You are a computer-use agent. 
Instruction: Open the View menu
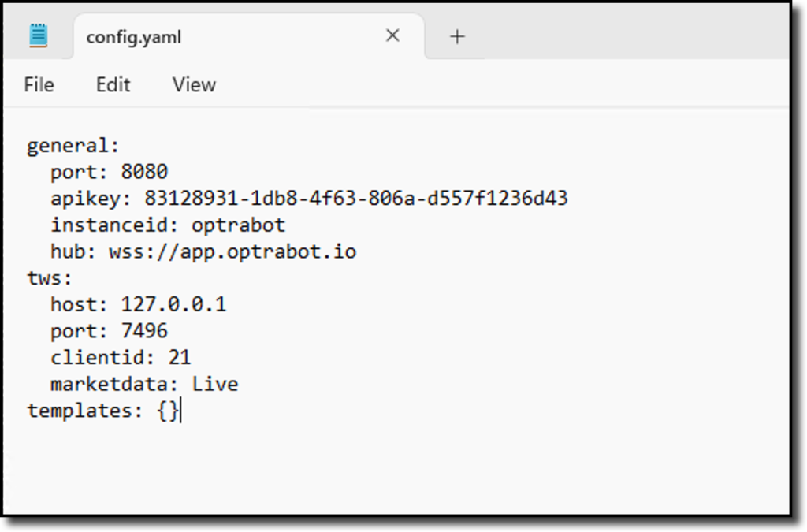pyautogui.click(x=194, y=84)
